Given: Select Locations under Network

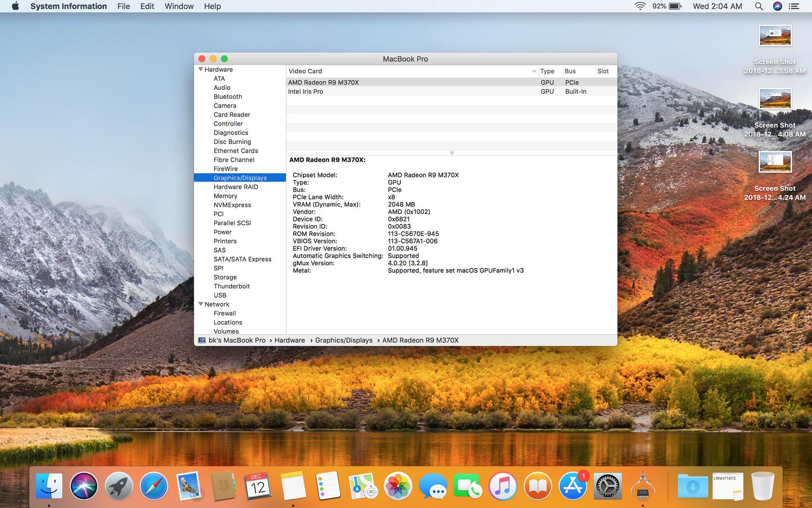Looking at the screenshot, I should point(228,322).
